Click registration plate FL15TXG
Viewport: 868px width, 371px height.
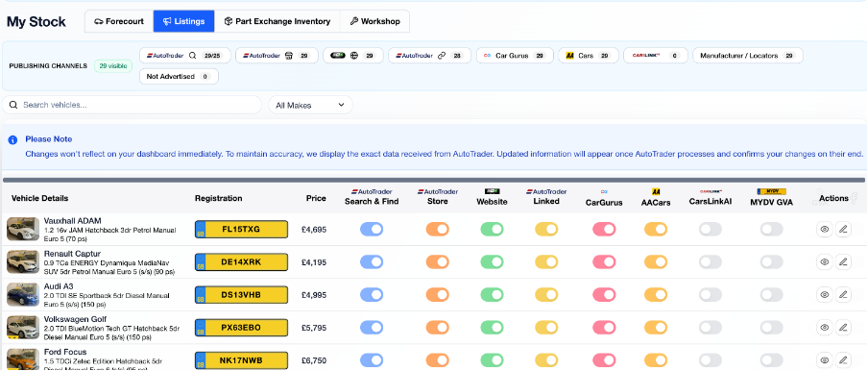pyautogui.click(x=241, y=230)
